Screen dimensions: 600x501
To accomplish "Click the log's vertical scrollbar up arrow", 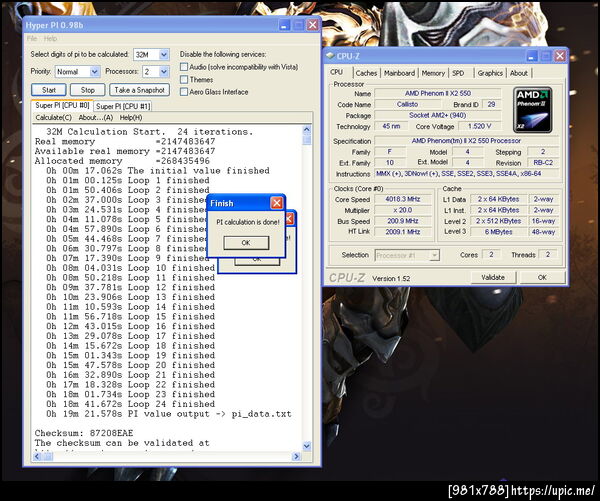I will tap(307, 130).
